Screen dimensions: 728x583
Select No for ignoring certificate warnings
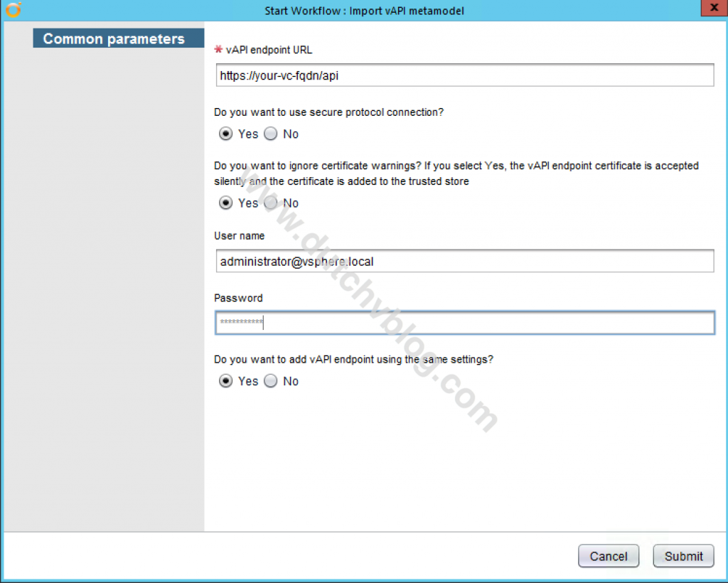tap(270, 203)
